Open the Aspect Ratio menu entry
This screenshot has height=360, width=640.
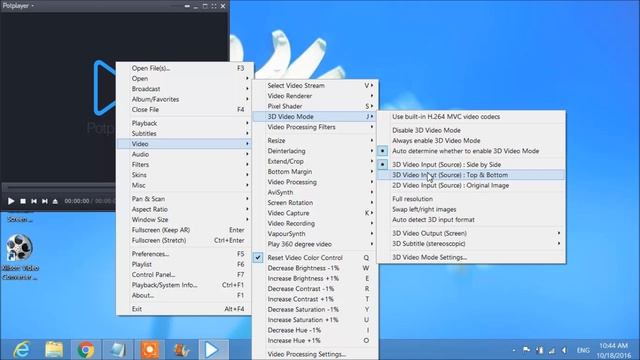tap(185, 209)
